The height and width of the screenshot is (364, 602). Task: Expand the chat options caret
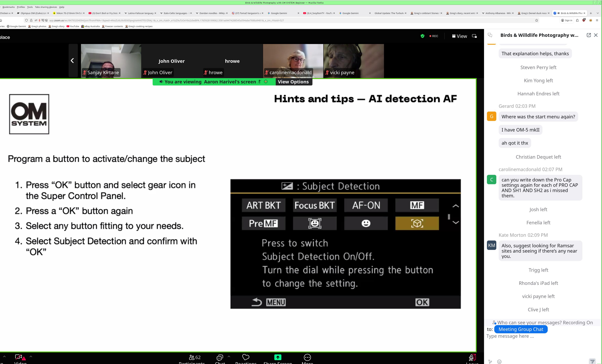(229, 356)
